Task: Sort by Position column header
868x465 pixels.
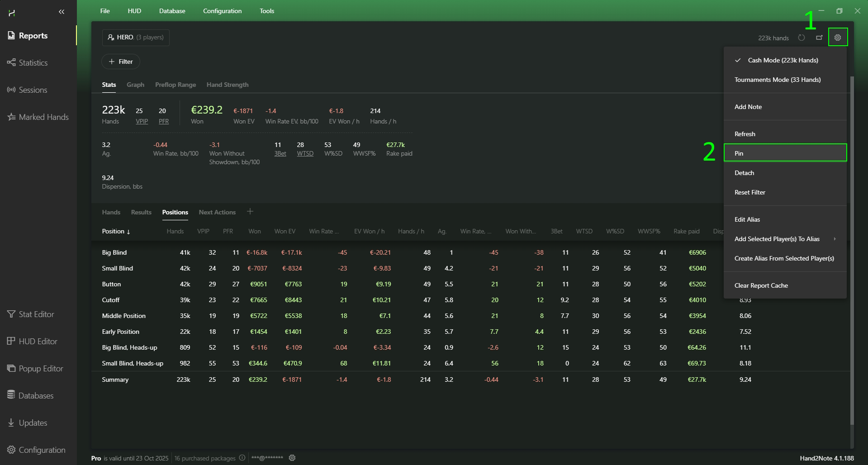Action: [x=116, y=232]
